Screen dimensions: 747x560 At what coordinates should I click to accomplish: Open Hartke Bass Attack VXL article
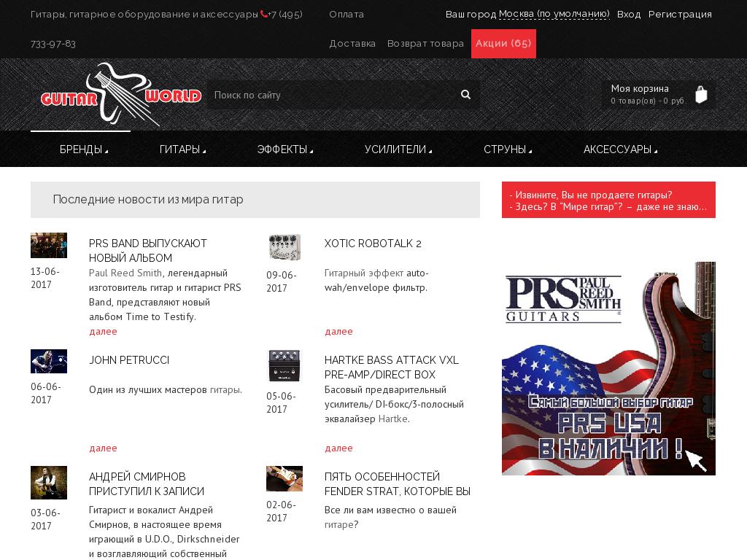coord(391,367)
